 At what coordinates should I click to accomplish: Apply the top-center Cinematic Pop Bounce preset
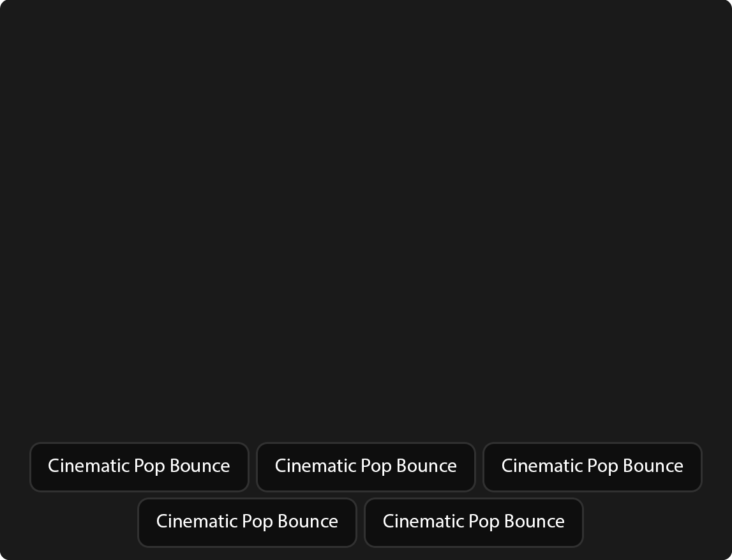pos(366,467)
